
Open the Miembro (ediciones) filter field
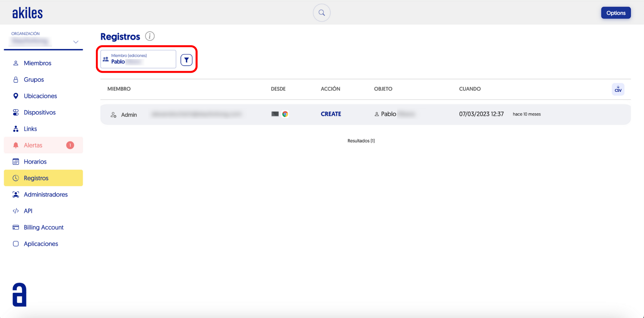coord(138,59)
